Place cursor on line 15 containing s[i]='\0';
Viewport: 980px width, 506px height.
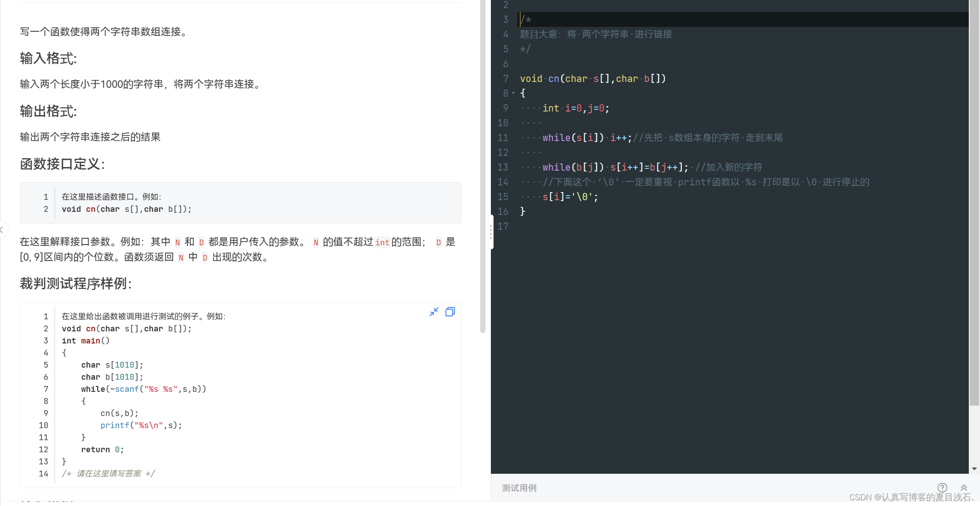[x=569, y=197]
